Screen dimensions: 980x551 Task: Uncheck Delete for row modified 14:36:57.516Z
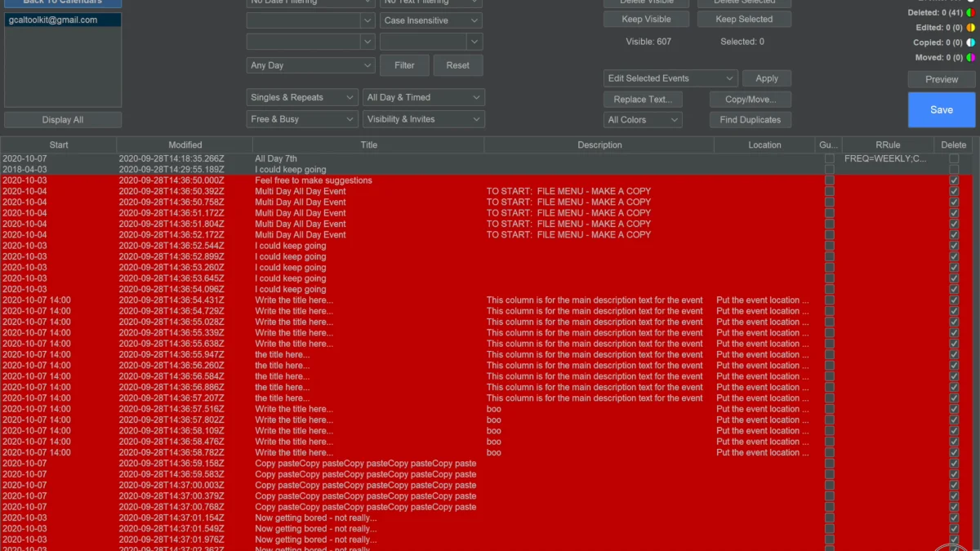(954, 409)
